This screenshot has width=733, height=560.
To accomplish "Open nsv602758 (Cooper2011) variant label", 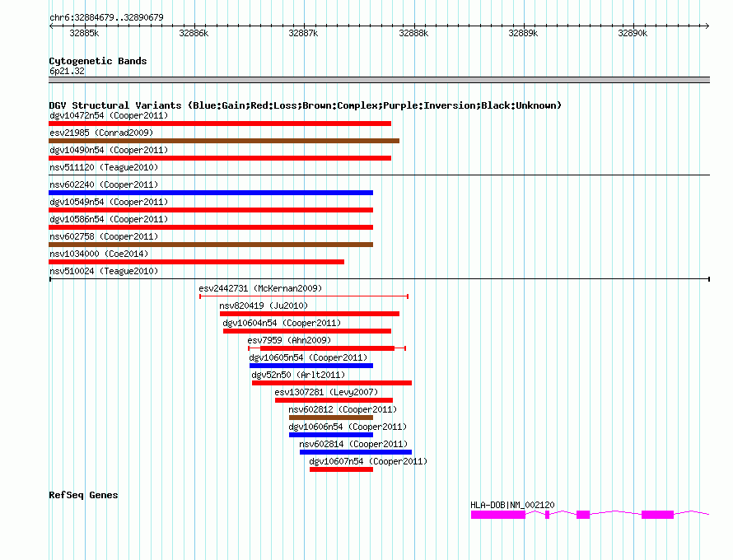I will tap(104, 236).
